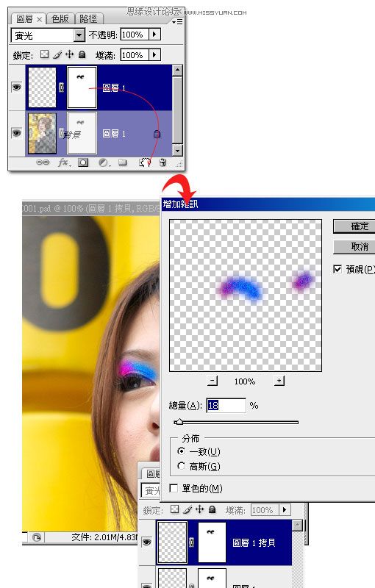Click the 取消 Cancel button in noise dialog
Screen dimensions: 375x588
(x=354, y=247)
